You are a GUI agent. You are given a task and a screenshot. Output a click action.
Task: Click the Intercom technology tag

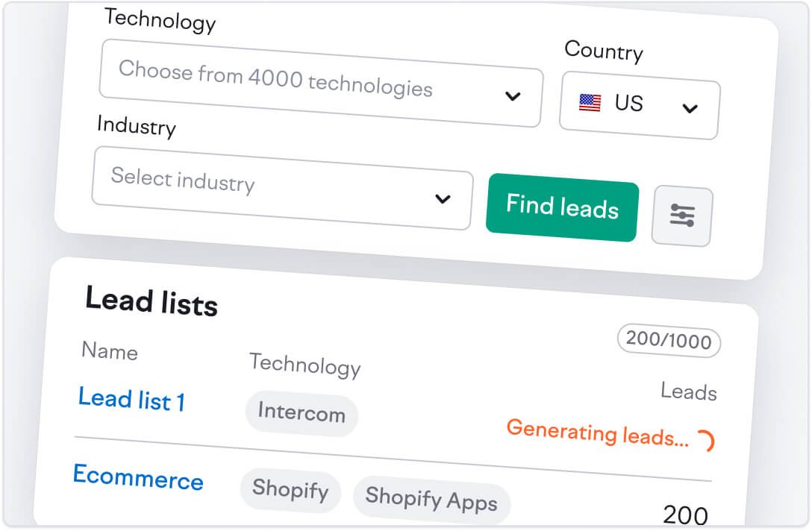302,412
